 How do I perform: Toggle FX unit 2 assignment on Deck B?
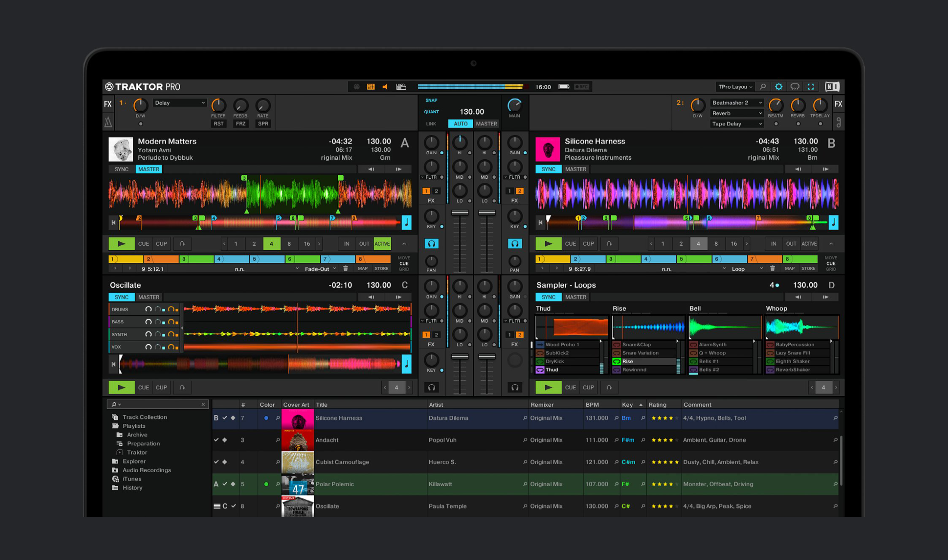(x=520, y=191)
